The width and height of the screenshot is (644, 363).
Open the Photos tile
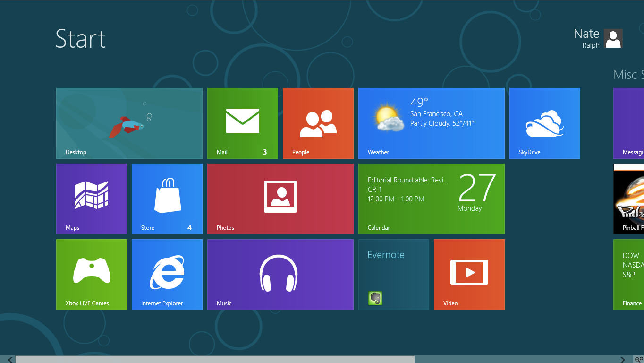(x=280, y=199)
